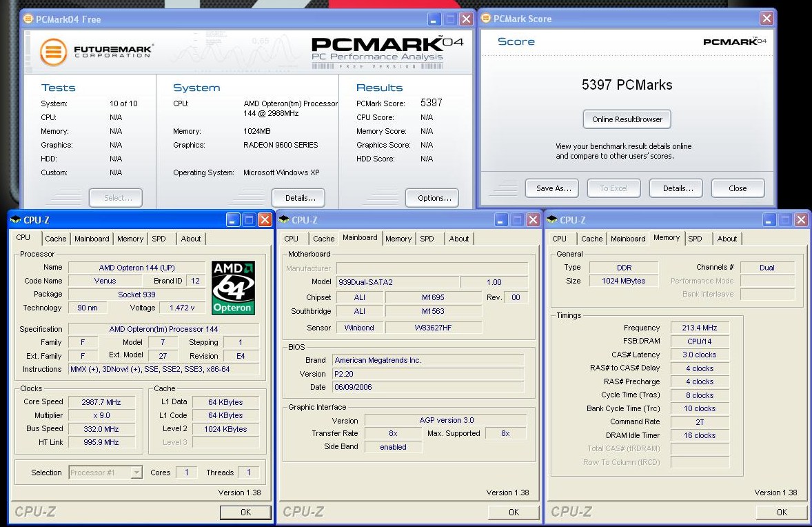Close the first CPU-Z window

click(265, 220)
